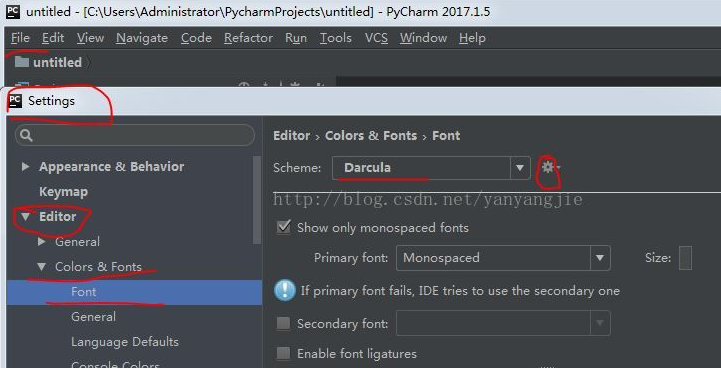
Task: Expand General under Editor
Action: click(x=41, y=242)
